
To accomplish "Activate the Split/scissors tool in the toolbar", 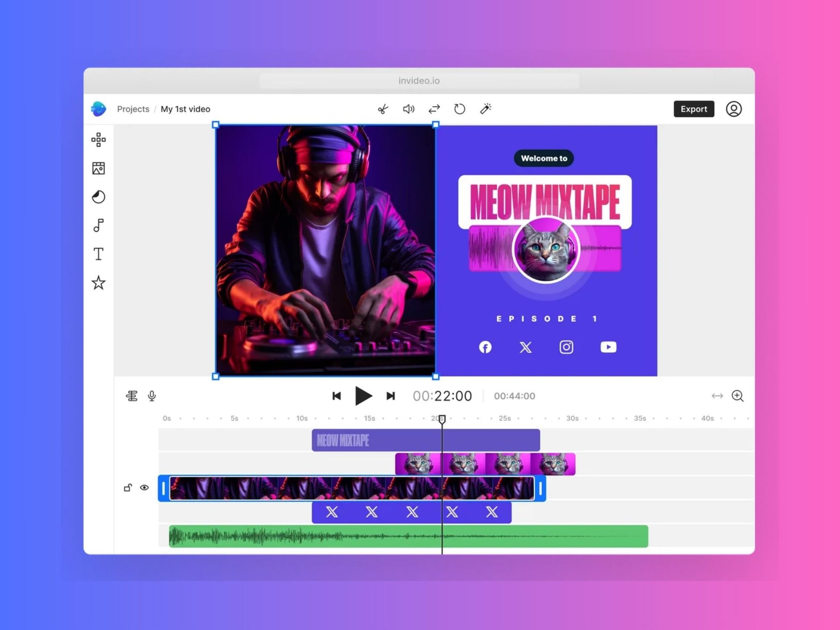I will point(383,109).
